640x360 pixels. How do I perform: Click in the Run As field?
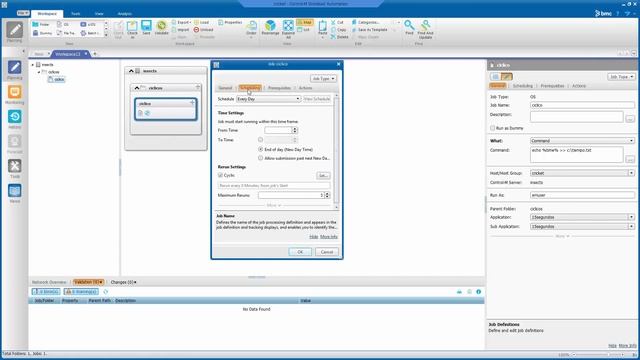click(582, 195)
